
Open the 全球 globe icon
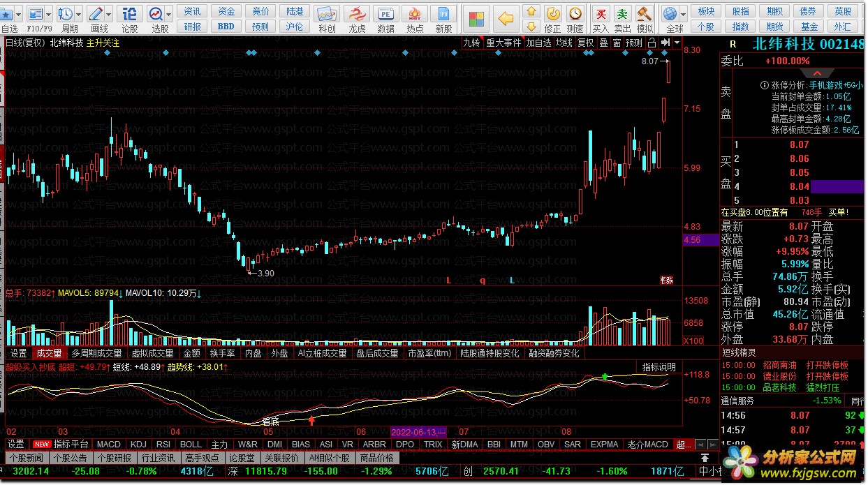coord(670,13)
